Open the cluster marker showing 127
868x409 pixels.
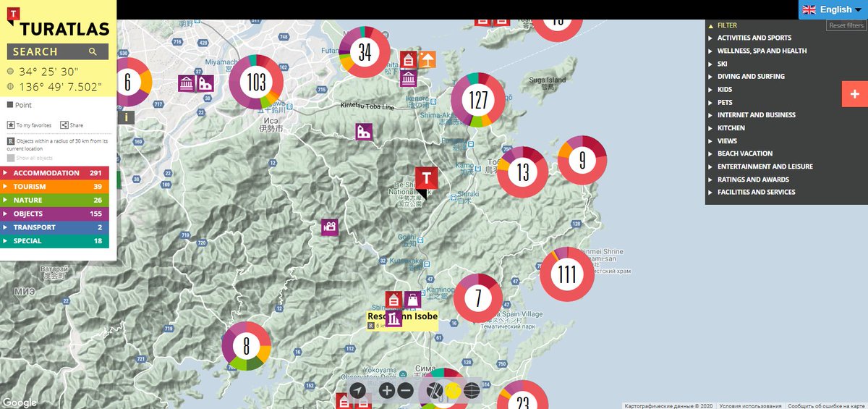[x=478, y=101]
